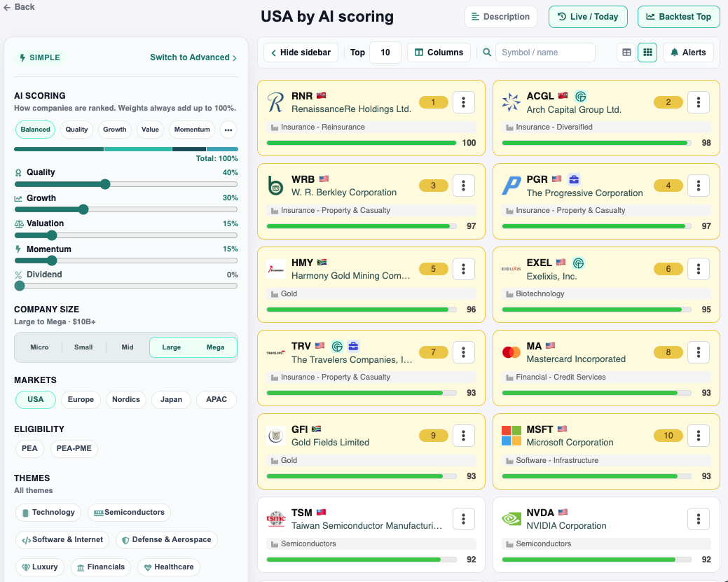Viewport: 728px width, 582px height.
Task: Open the three-dot menu on RNR card
Action: point(463,102)
